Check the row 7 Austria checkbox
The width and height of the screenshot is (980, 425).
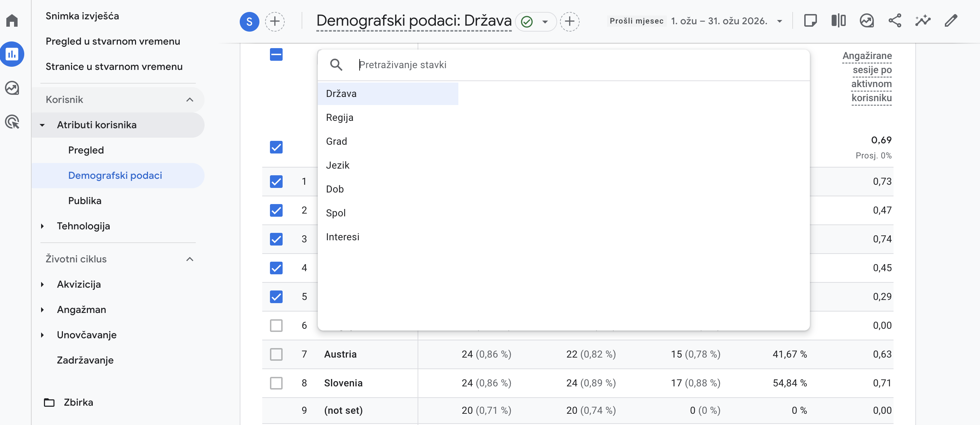(x=276, y=354)
